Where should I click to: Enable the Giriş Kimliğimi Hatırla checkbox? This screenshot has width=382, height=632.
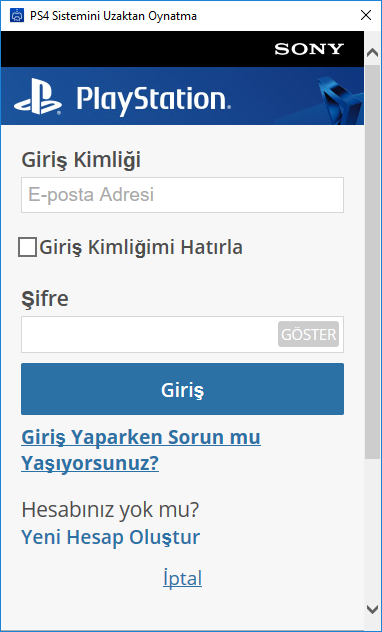click(27, 247)
